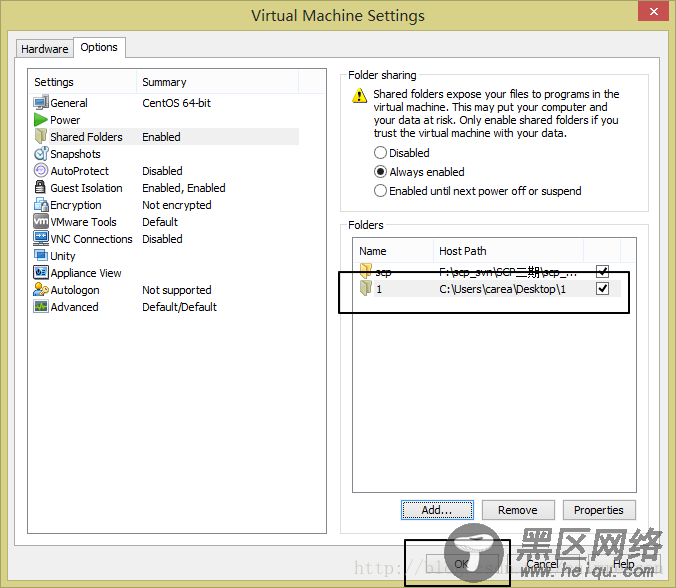Select the Appliance View row
Image resolution: width=676 pixels, height=588 pixels.
point(166,273)
